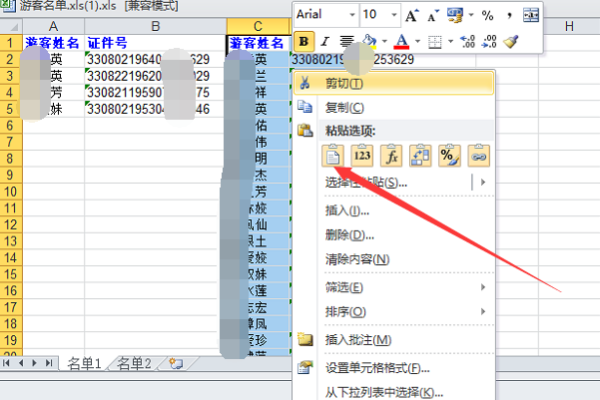The width and height of the screenshot is (600, 400).
Task: Apply comma style format
Action: click(509, 16)
